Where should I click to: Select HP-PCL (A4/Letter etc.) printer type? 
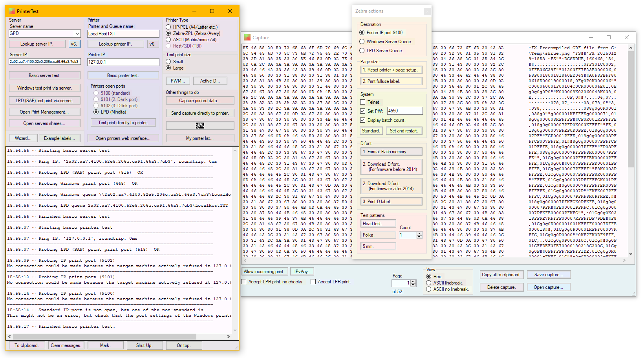pos(168,27)
